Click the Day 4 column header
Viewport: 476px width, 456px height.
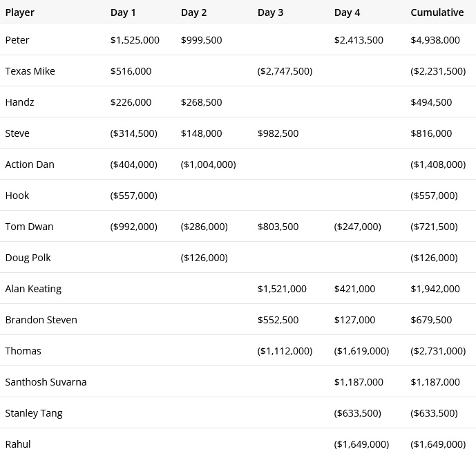tap(348, 12)
